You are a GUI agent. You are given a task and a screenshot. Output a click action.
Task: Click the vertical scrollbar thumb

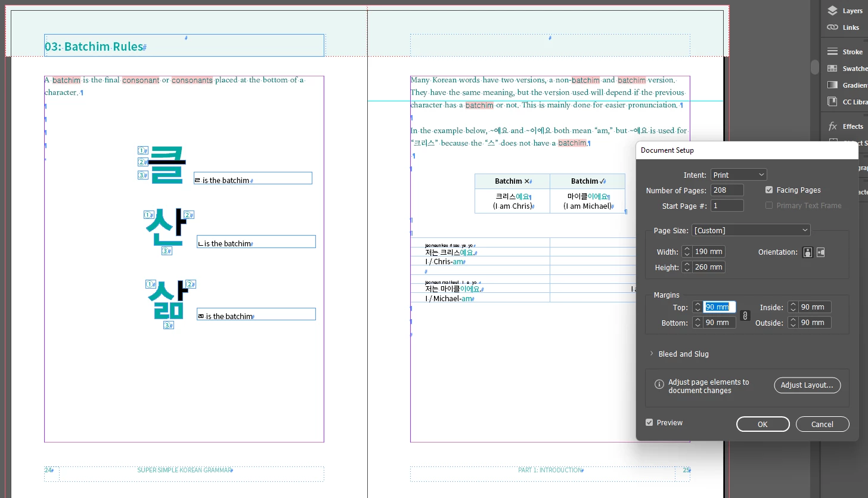pyautogui.click(x=814, y=67)
